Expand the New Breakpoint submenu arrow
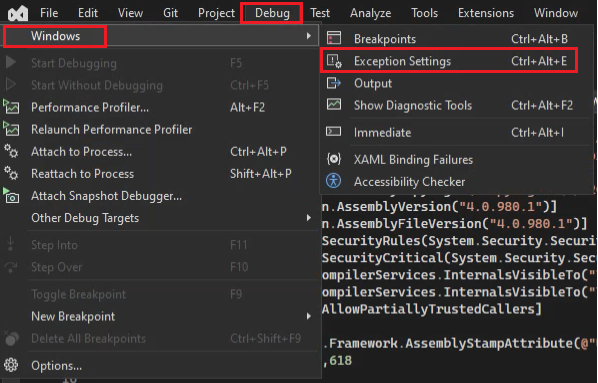 (308, 316)
